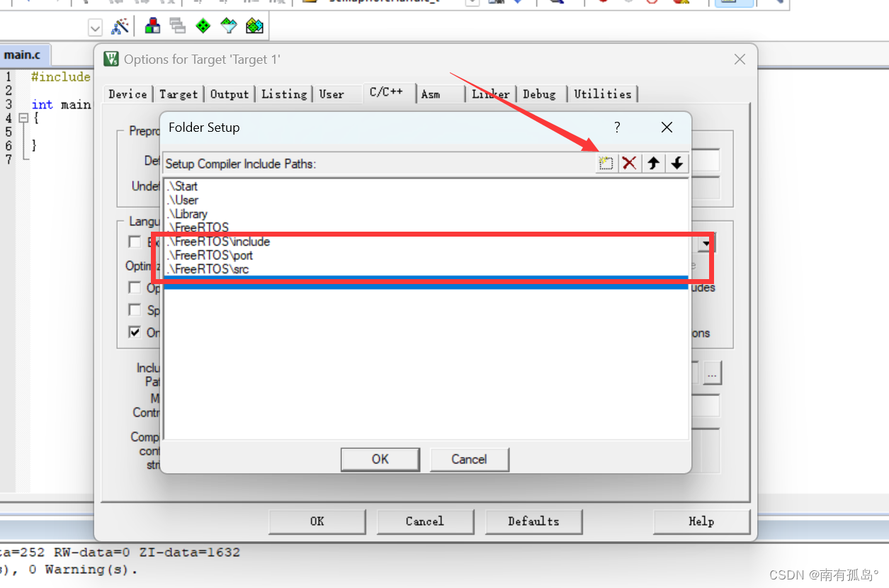Screen dimensions: 889x588
Task: Delete selected include path with red X icon
Action: [x=630, y=163]
